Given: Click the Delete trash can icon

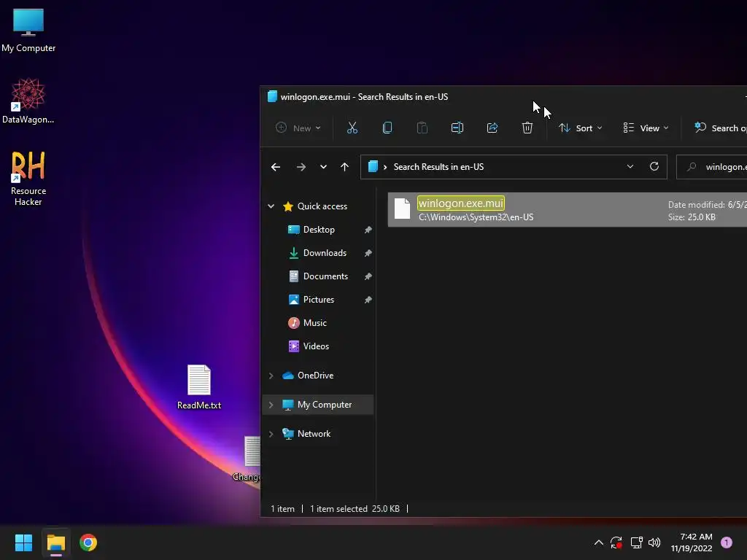Looking at the screenshot, I should pos(527,128).
